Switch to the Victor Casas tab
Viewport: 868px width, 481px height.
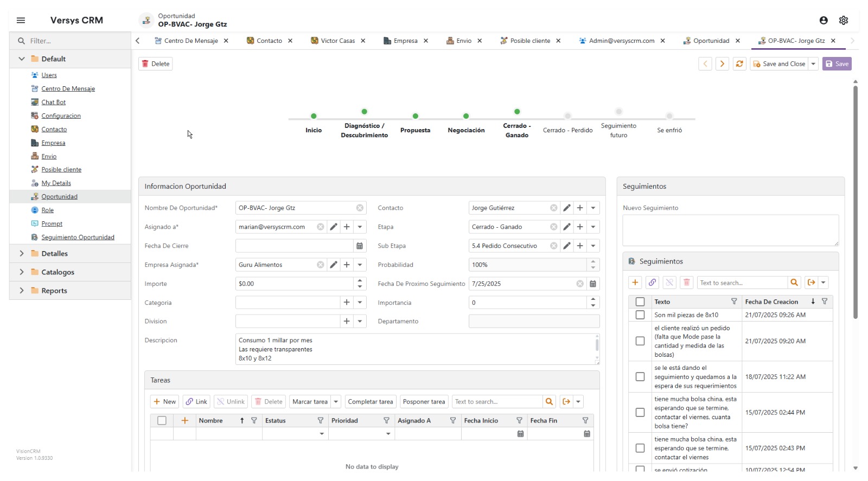coord(337,41)
